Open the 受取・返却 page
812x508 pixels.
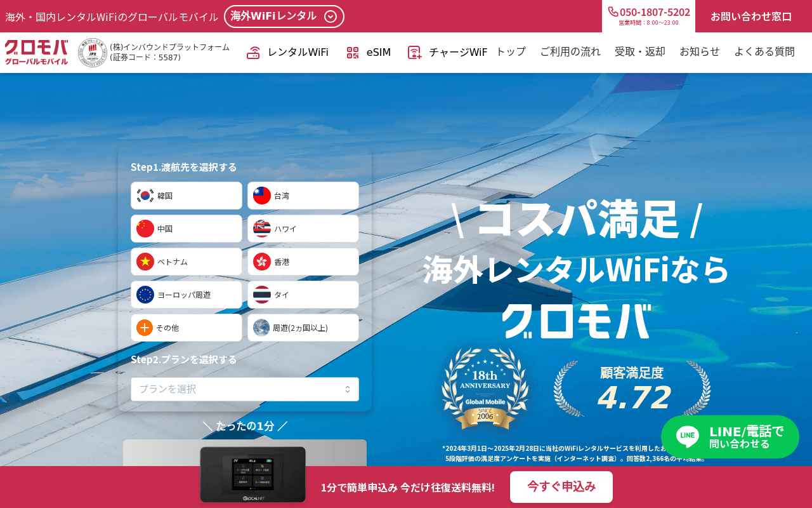(x=640, y=52)
